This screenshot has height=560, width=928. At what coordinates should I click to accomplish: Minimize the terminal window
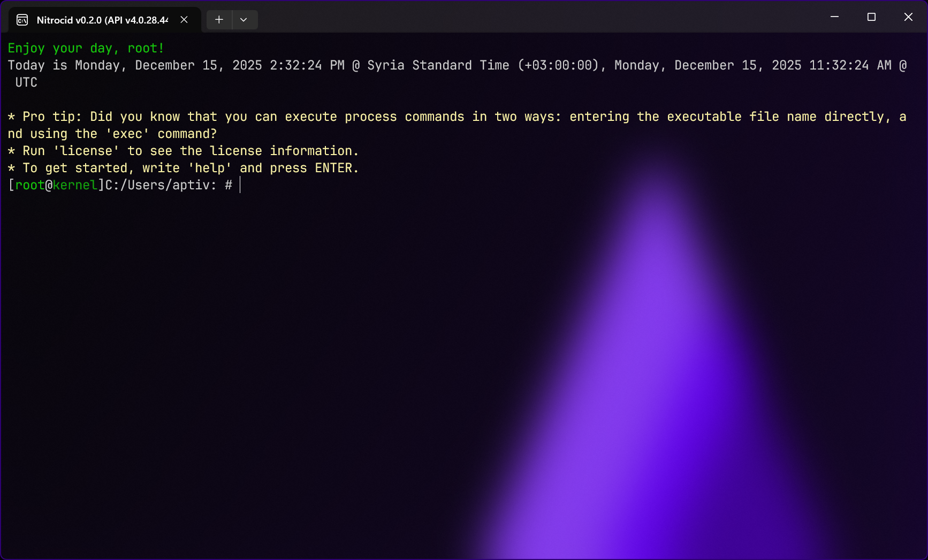click(834, 17)
